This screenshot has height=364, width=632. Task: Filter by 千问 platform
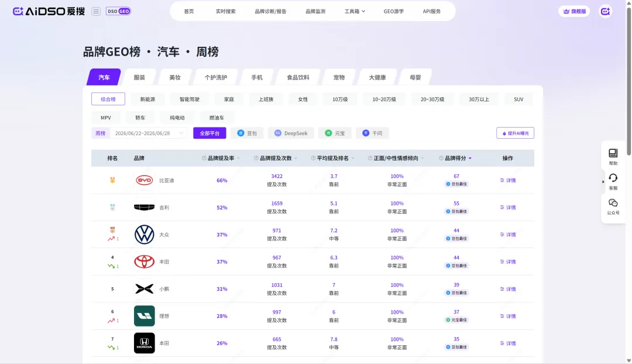[372, 133]
